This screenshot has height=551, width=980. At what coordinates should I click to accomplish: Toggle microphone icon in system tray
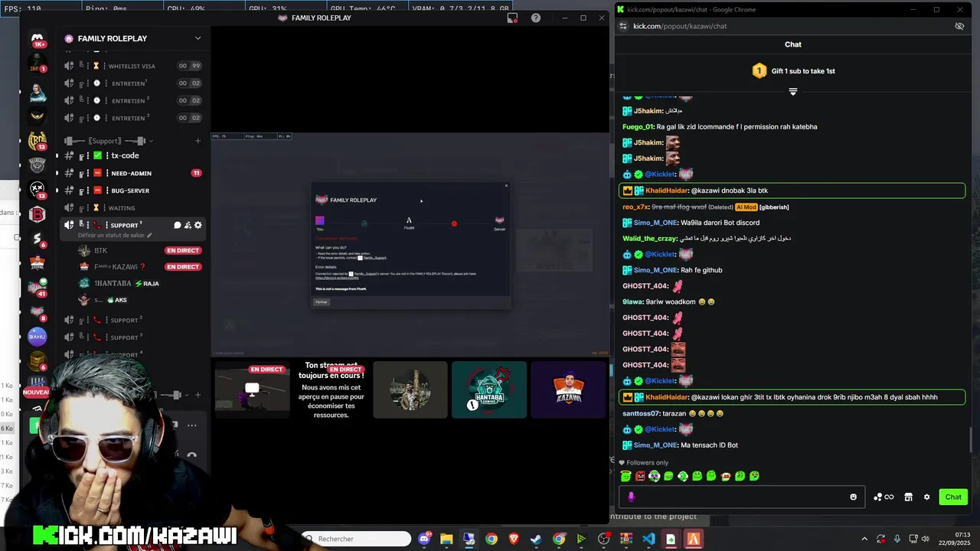[x=897, y=539]
